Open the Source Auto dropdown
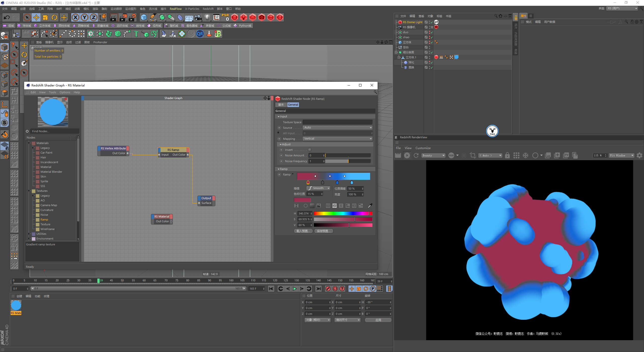This screenshot has width=644, height=352. click(337, 128)
